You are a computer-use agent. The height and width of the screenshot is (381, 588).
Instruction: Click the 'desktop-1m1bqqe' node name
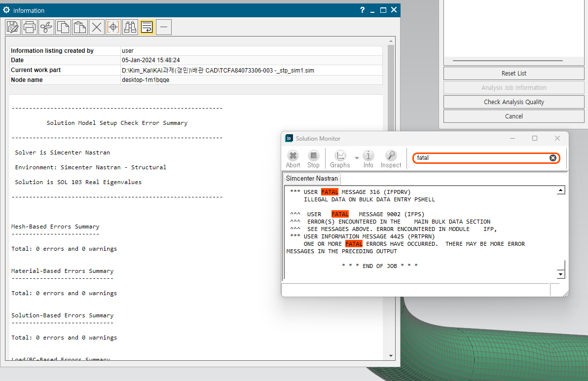coord(146,80)
